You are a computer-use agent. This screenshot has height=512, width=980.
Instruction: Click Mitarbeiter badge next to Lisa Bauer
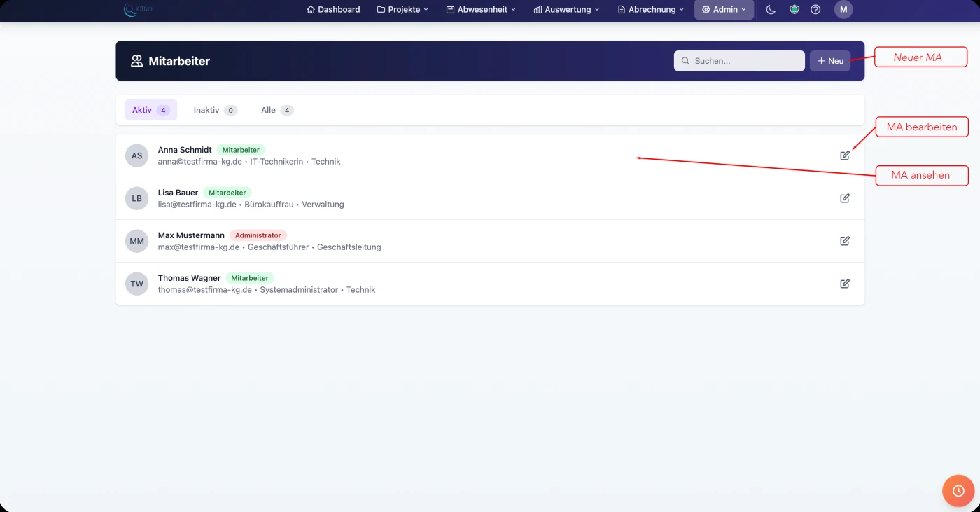coord(227,193)
